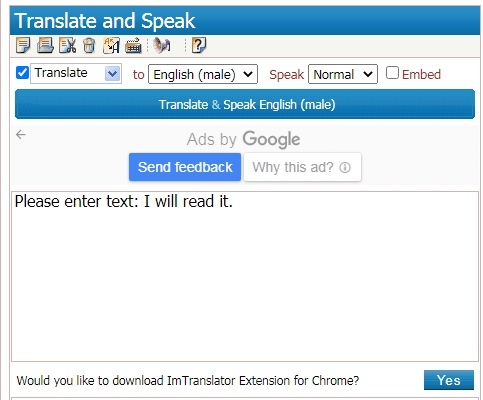483x400 pixels.
Task: Click the cut text scissors icon
Action: click(67, 45)
